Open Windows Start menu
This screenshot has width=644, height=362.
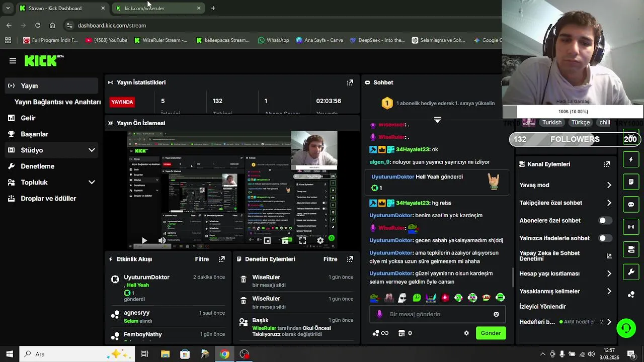[10, 354]
